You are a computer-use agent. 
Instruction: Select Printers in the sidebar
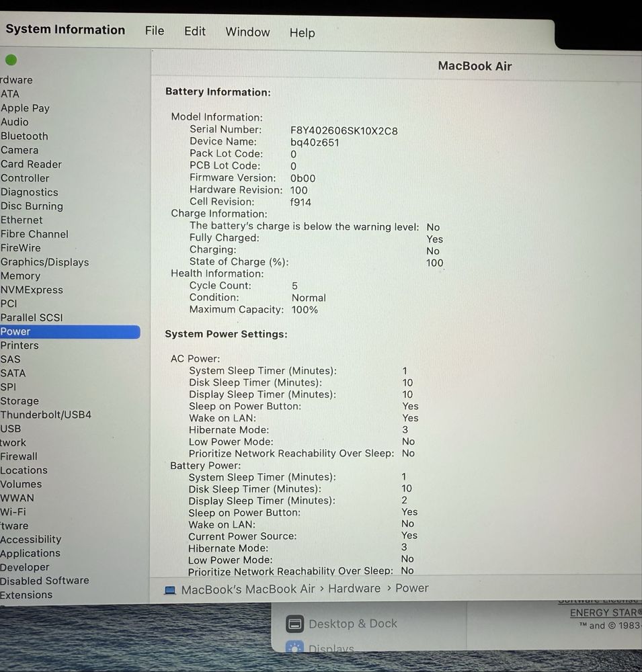point(19,345)
